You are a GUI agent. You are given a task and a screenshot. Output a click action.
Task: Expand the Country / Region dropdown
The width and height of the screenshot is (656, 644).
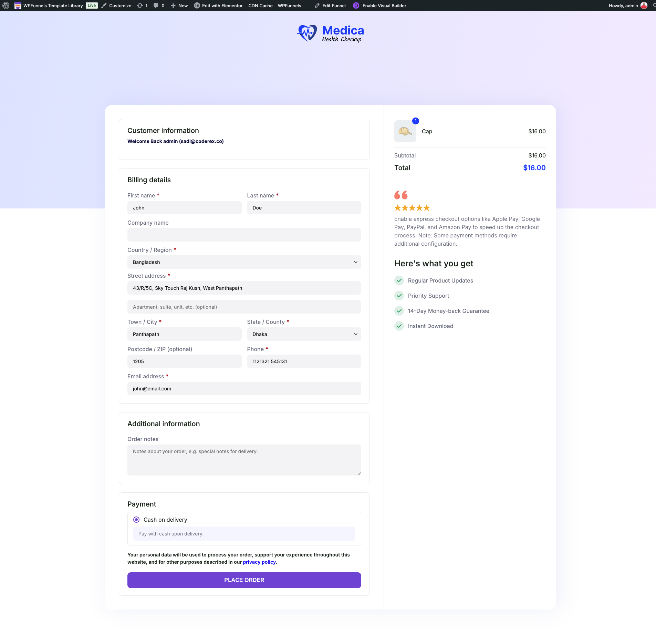point(244,262)
